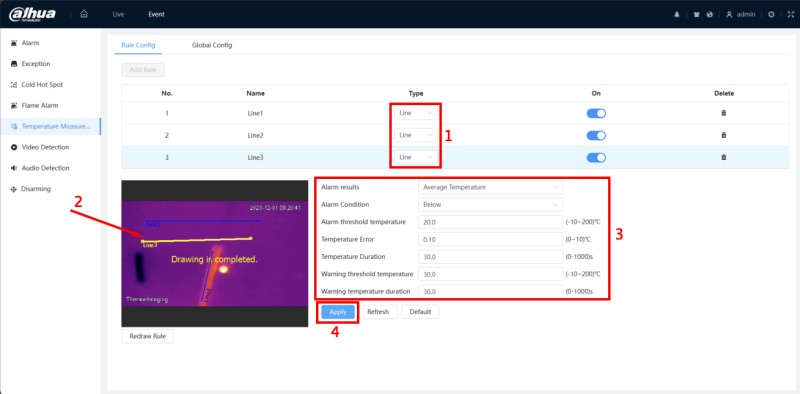Click the Warning threshold temperature field
The image size is (800, 394).
point(490,274)
